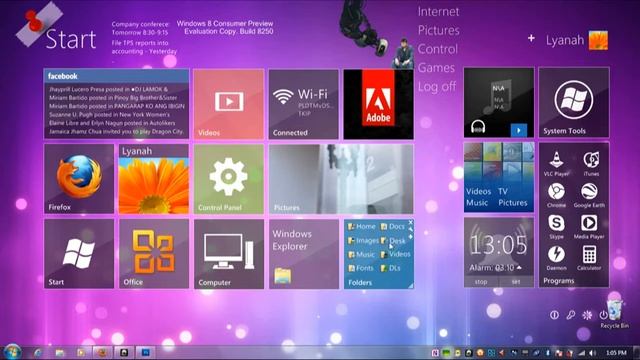Click the arrow beside Alarm 03:10

tap(519, 268)
